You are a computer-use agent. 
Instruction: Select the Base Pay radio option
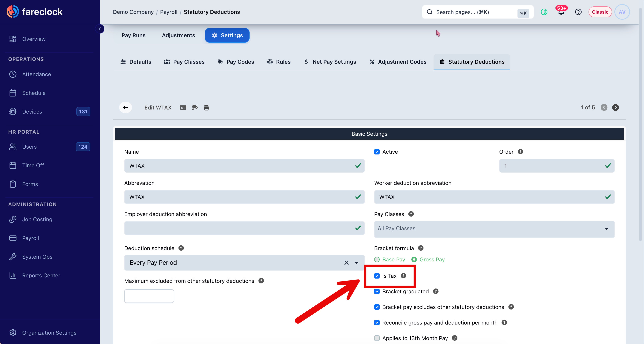(x=377, y=260)
